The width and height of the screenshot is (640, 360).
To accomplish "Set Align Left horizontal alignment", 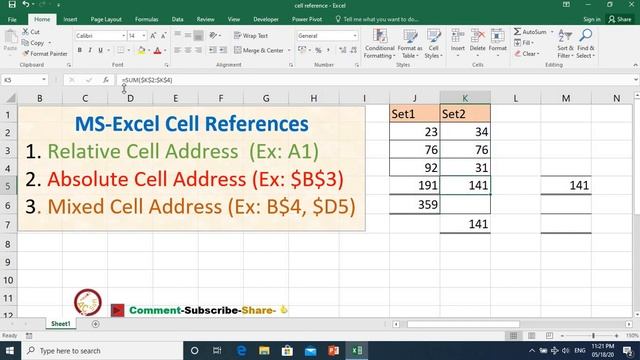I will pos(178,50).
